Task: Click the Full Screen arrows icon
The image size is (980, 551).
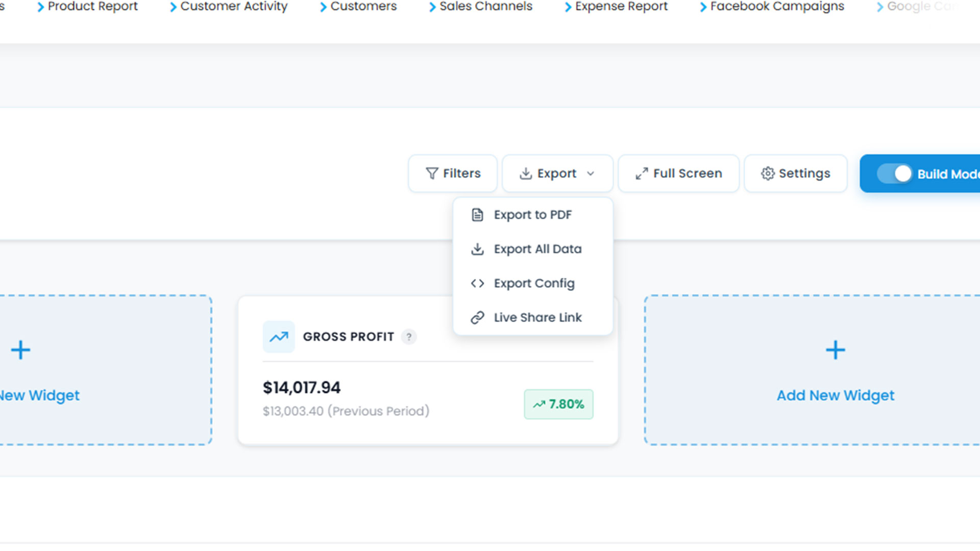Action: [x=642, y=173]
